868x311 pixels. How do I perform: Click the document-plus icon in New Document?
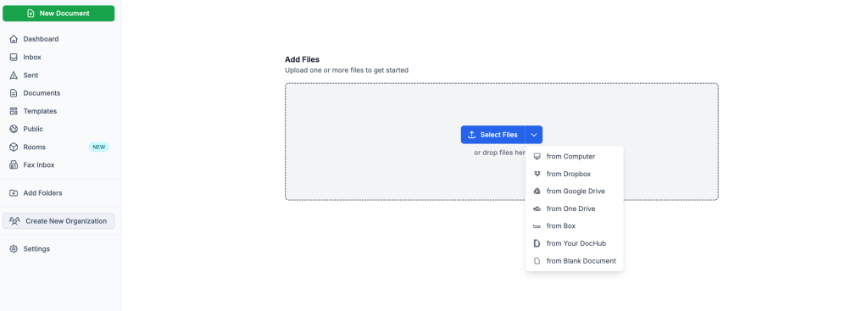click(31, 14)
